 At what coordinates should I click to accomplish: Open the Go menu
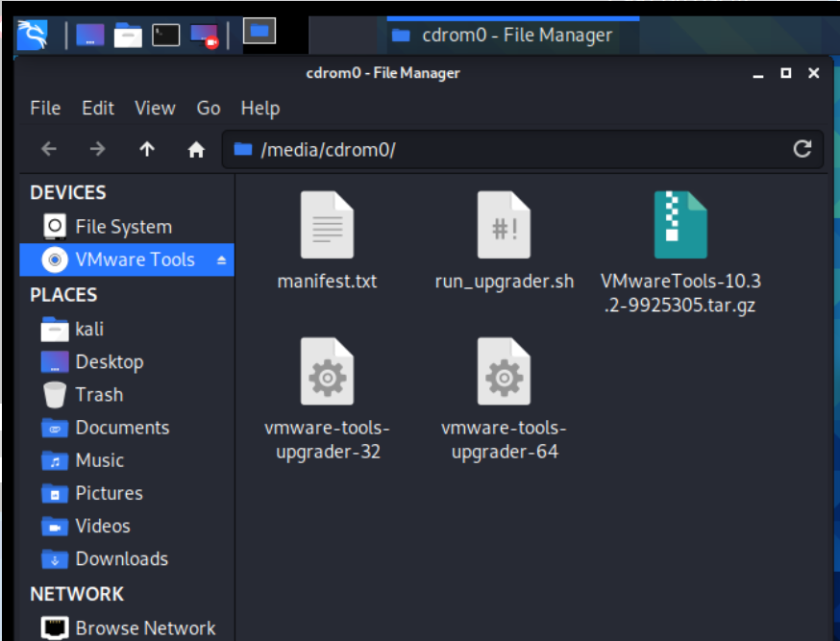click(209, 109)
